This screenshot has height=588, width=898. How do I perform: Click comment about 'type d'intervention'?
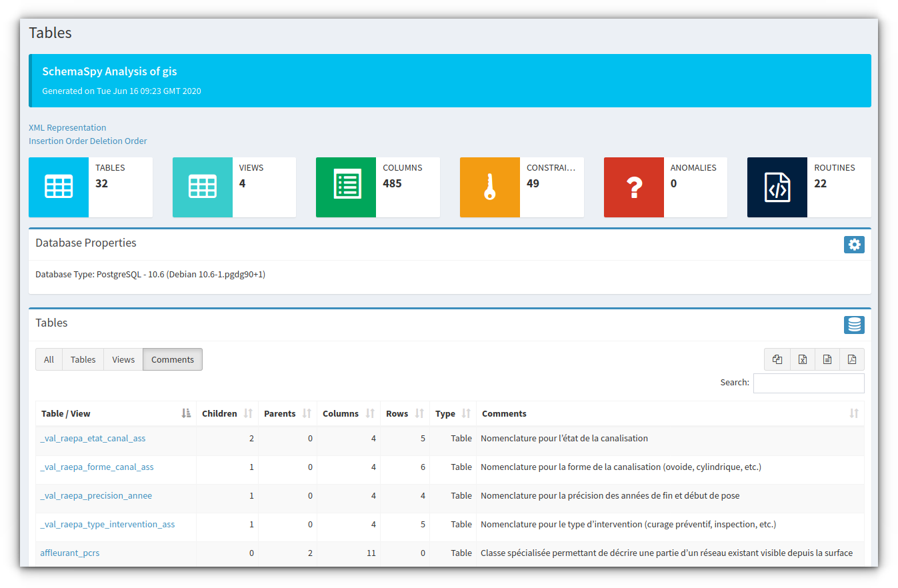628,524
